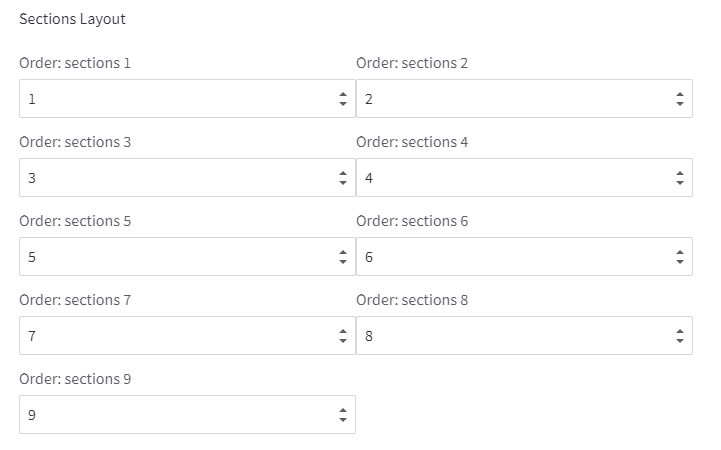This screenshot has height=450, width=721.
Task: Decrease the Order: sections 2 value
Action: (680, 104)
